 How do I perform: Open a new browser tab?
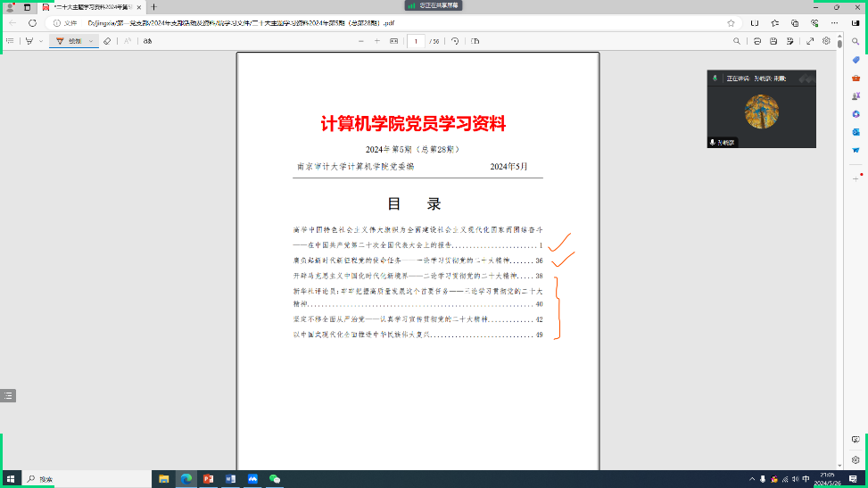pyautogui.click(x=153, y=6)
